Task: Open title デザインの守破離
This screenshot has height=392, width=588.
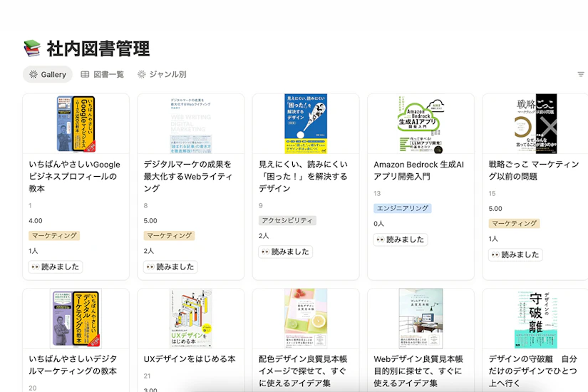Action: (533, 371)
